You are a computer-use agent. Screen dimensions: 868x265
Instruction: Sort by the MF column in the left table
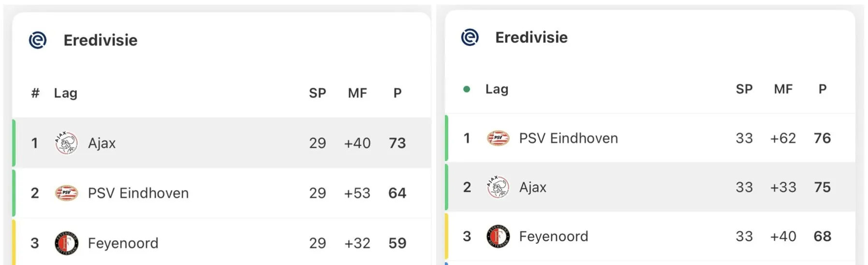coord(357,93)
